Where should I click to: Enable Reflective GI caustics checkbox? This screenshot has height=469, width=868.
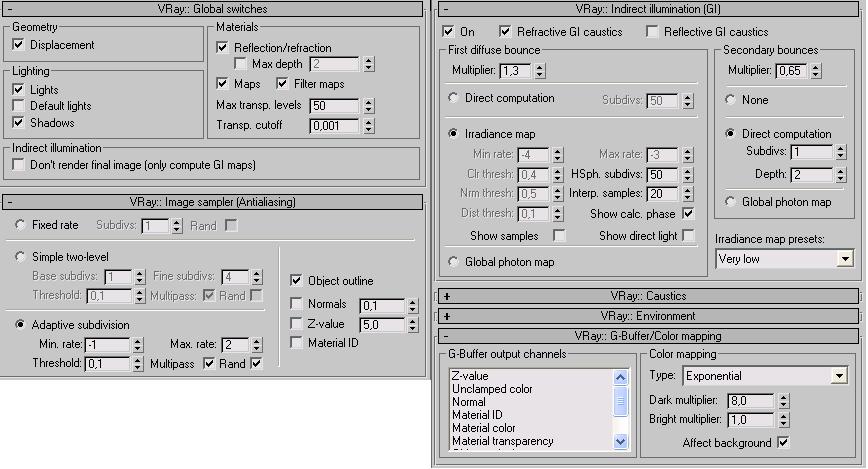coord(652,32)
